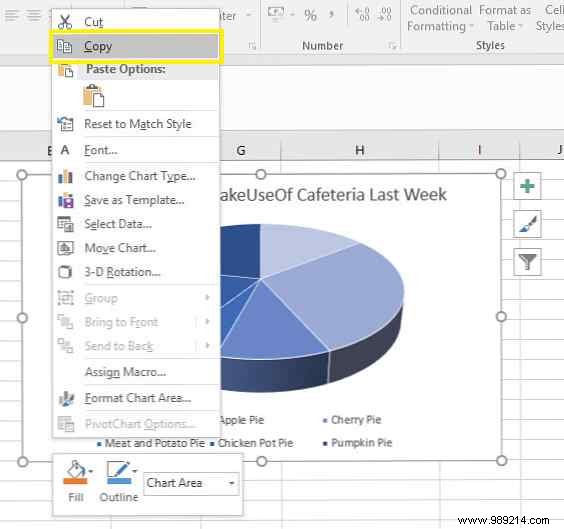Select Assign Macro... entry

tap(136, 372)
